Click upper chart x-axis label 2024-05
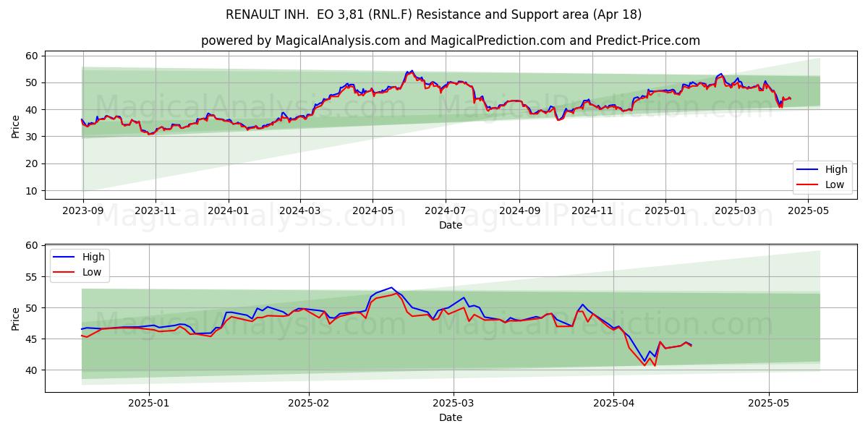868x434 pixels. [373, 210]
